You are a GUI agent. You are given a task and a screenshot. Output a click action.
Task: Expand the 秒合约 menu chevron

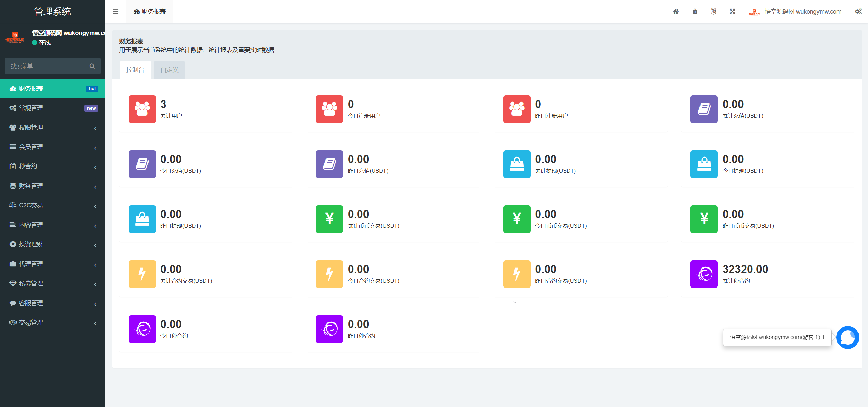95,167
